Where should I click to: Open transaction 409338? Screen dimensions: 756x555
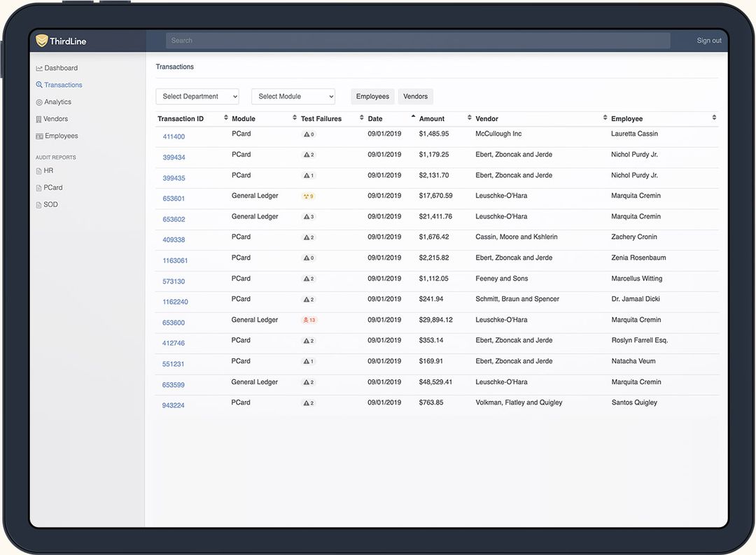174,240
